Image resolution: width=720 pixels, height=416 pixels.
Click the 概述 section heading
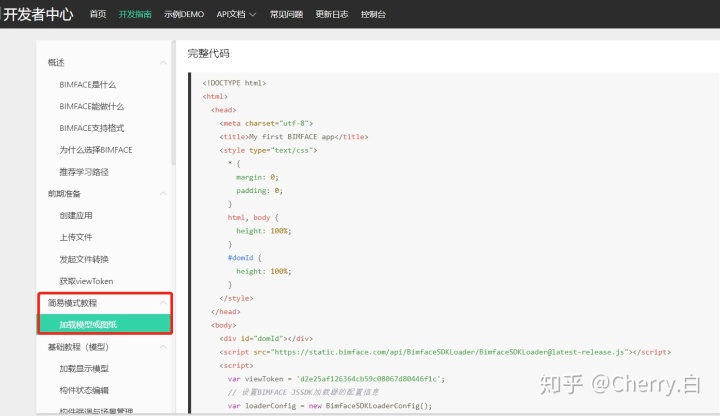56,62
